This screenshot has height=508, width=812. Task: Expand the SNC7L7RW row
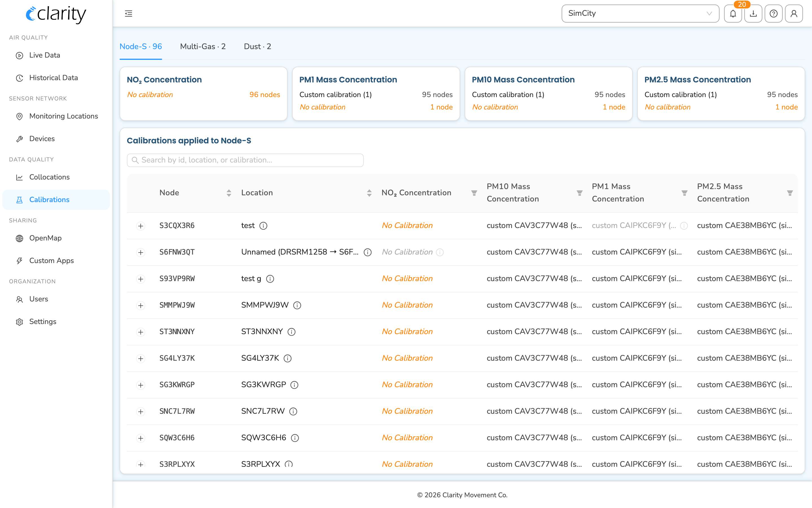pyautogui.click(x=141, y=411)
